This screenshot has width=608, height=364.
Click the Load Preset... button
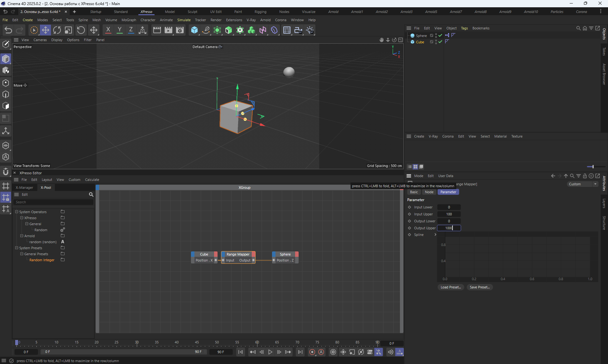click(451, 287)
